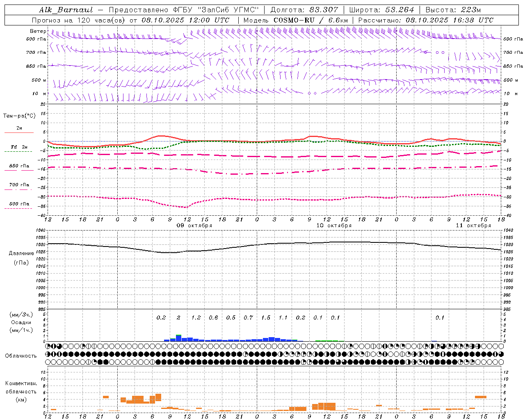
Task: Click the 3-hour precipitation value 1.5
Action: pyautogui.click(x=266, y=317)
